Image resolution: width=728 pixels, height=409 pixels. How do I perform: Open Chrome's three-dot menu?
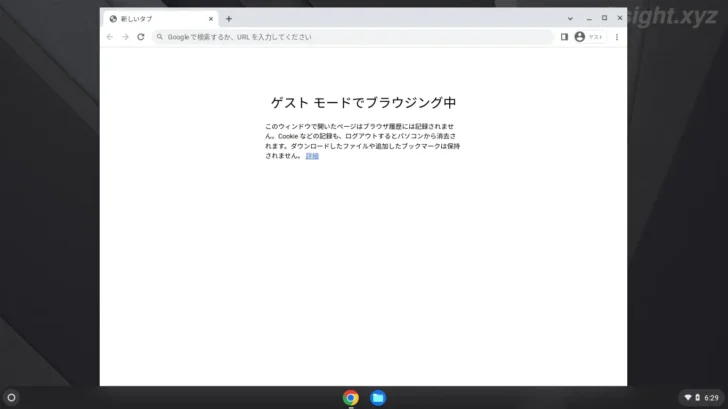tap(617, 37)
